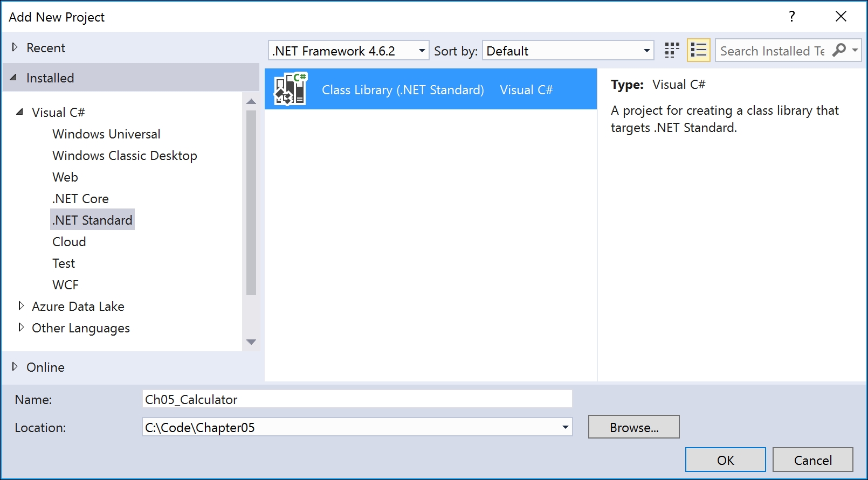Collapse the Installed section
868x480 pixels.
(x=14, y=78)
